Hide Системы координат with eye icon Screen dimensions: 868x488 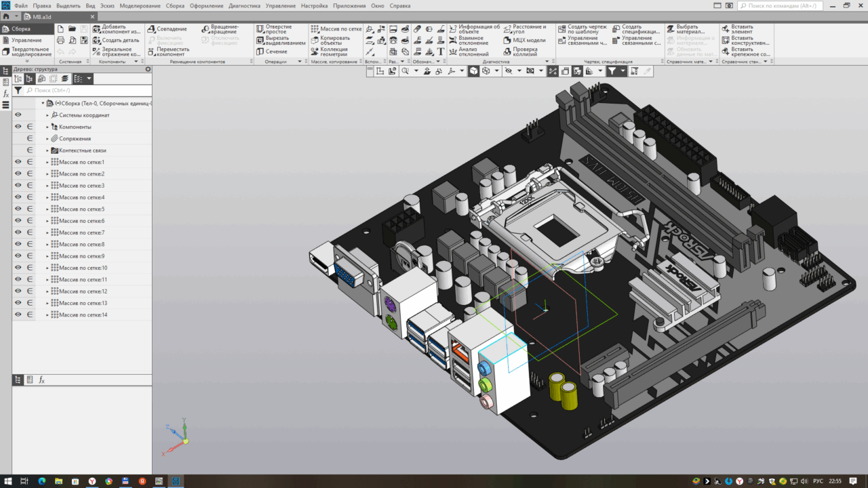point(18,115)
